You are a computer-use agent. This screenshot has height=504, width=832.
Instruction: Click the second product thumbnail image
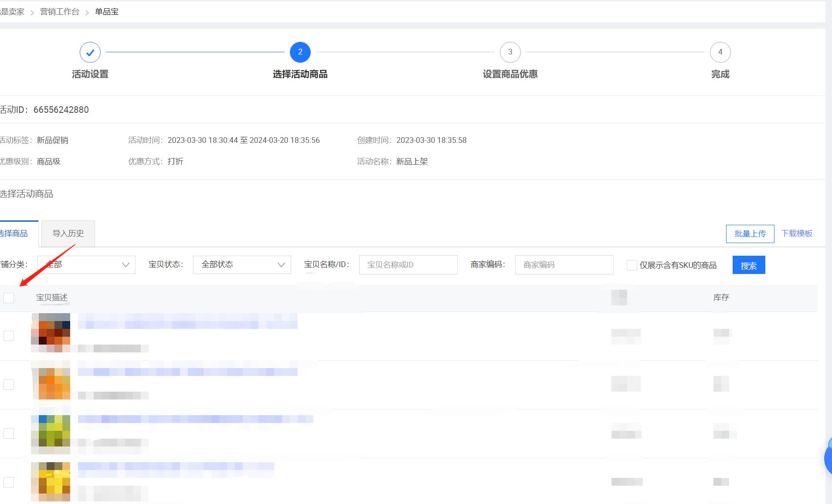[x=50, y=383]
